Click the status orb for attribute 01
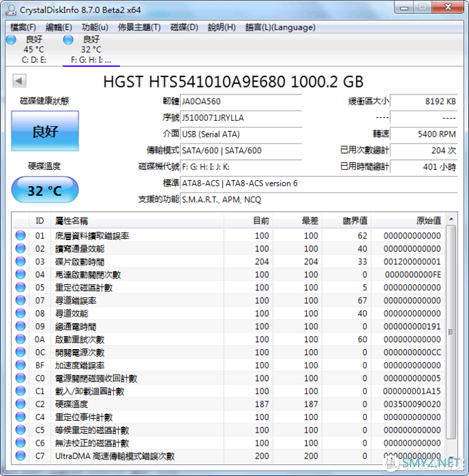Image resolution: width=469 pixels, height=476 pixels. (x=21, y=235)
